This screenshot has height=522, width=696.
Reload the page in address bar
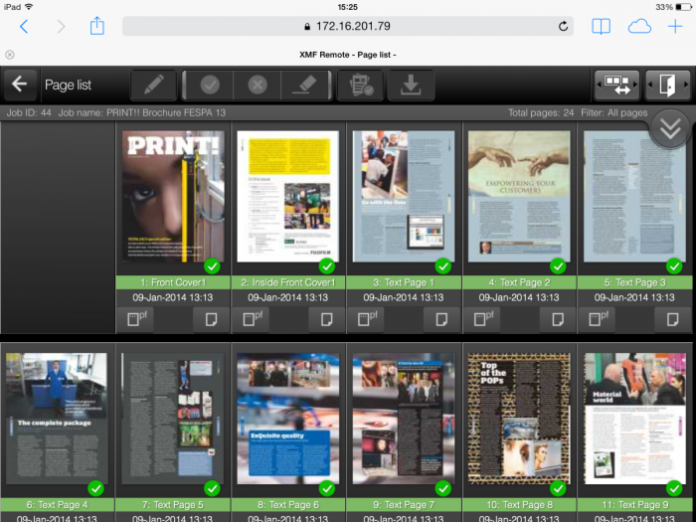point(563,27)
